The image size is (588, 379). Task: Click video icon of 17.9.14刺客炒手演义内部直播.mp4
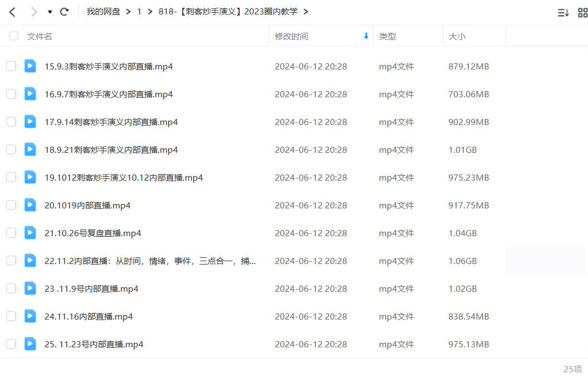31,121
